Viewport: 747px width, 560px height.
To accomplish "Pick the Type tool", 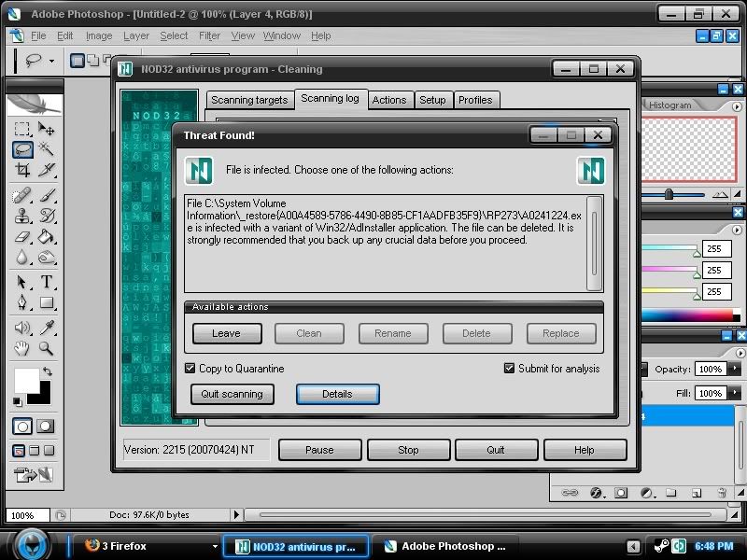I will pos(46,282).
